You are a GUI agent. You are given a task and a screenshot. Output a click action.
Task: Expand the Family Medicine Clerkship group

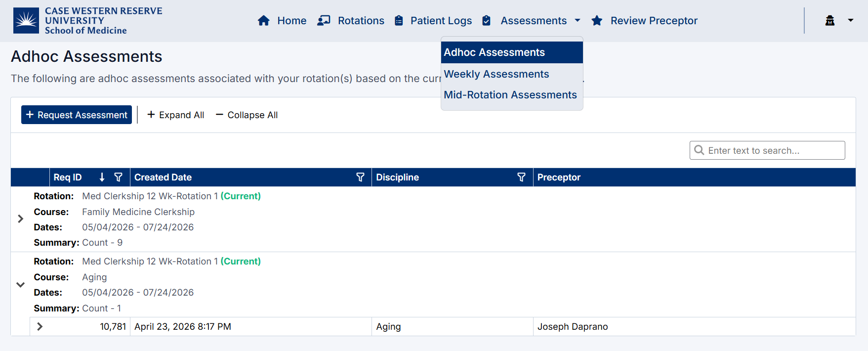click(20, 219)
